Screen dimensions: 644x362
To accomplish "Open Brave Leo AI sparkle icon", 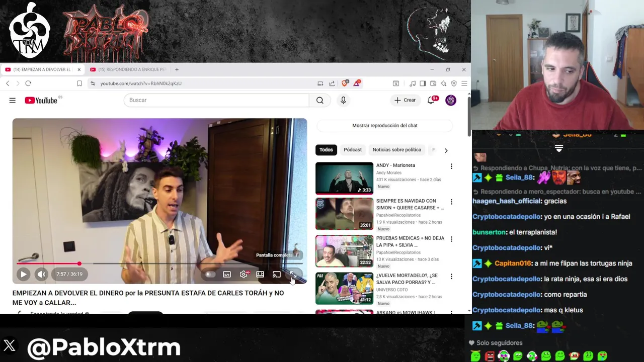I will click(443, 83).
